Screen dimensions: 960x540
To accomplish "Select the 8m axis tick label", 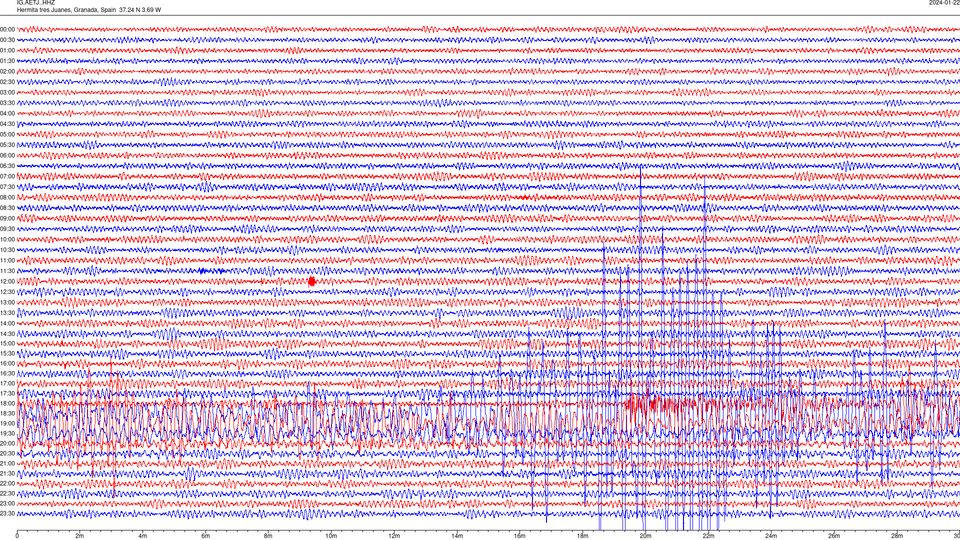I will pyautogui.click(x=268, y=536).
